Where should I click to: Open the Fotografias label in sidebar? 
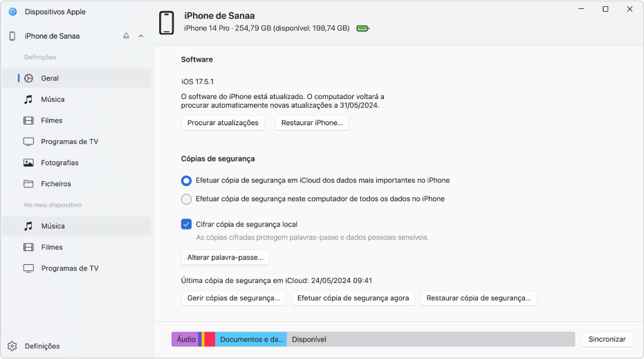[x=59, y=163]
